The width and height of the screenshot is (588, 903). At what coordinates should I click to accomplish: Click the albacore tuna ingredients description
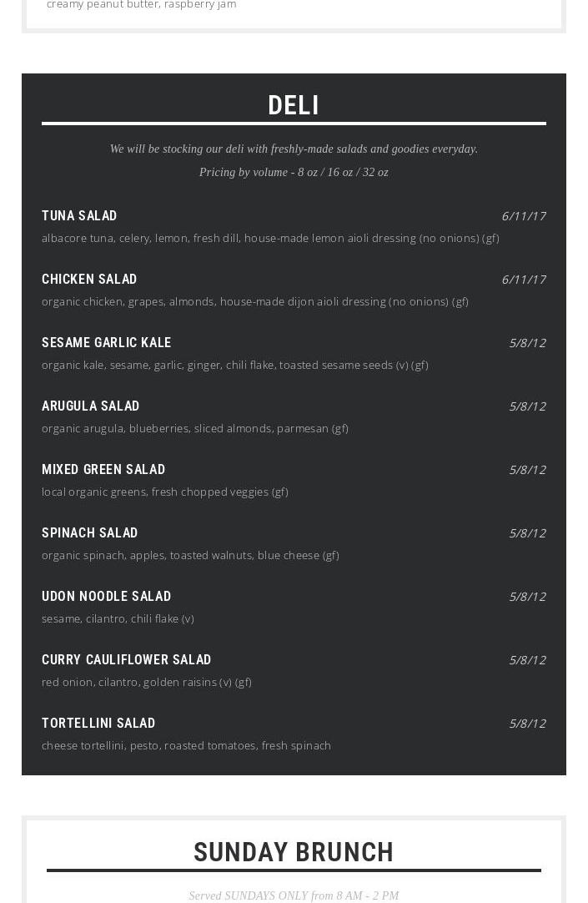[x=270, y=239]
